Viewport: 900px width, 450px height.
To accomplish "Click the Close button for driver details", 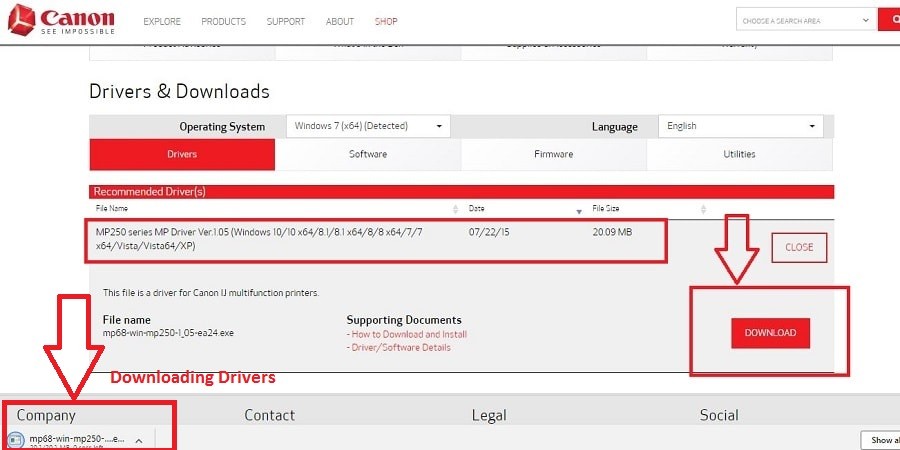I will 799,247.
